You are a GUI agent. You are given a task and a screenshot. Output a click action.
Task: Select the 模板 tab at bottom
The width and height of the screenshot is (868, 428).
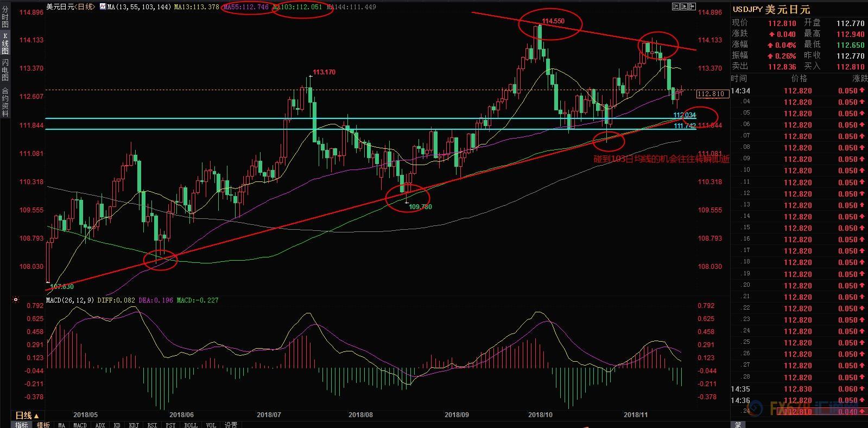tap(43, 425)
